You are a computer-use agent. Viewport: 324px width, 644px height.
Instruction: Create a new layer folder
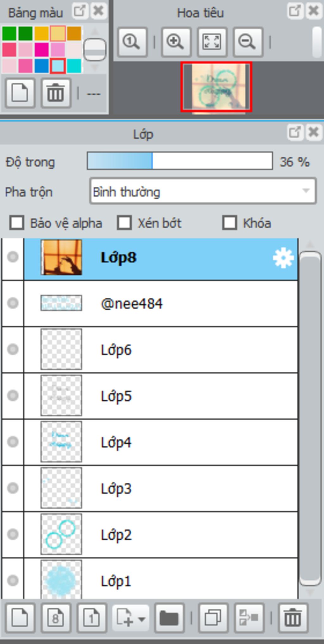point(169,618)
